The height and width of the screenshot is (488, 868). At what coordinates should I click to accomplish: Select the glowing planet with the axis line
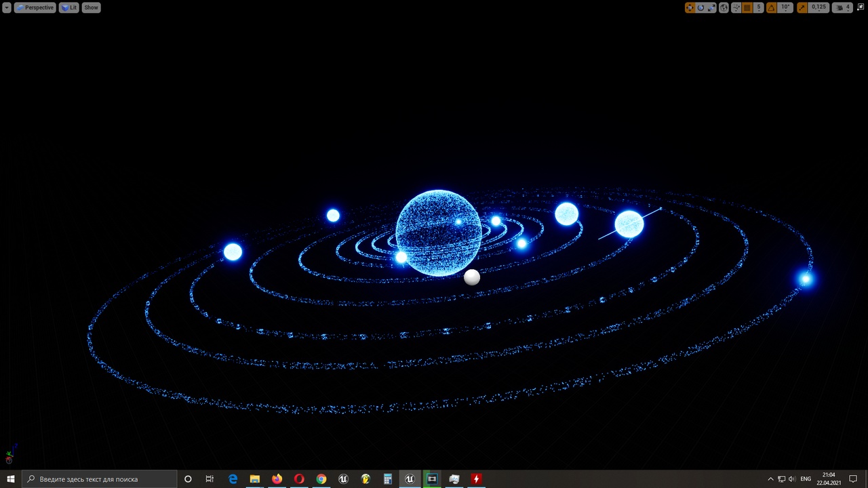pos(629,224)
